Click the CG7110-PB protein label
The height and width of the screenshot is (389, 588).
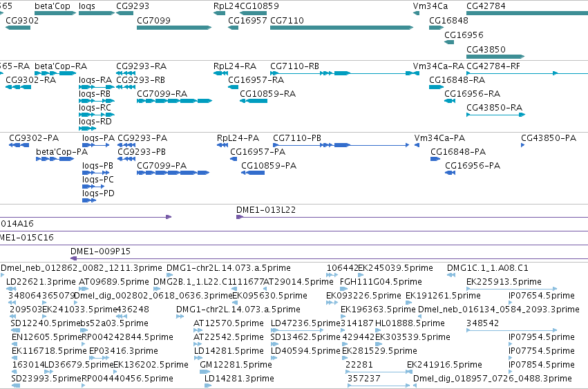tap(297, 138)
